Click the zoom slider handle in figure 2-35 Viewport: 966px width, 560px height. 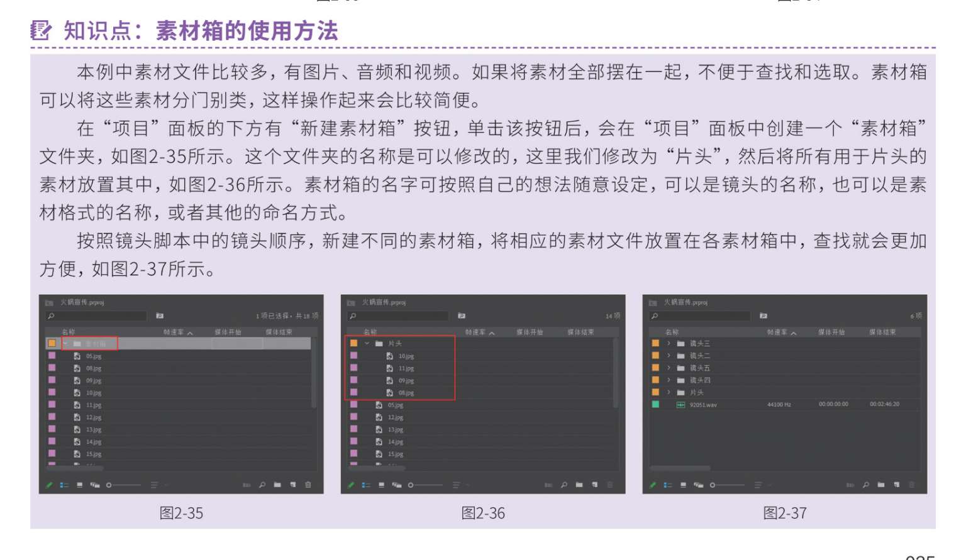point(109,485)
